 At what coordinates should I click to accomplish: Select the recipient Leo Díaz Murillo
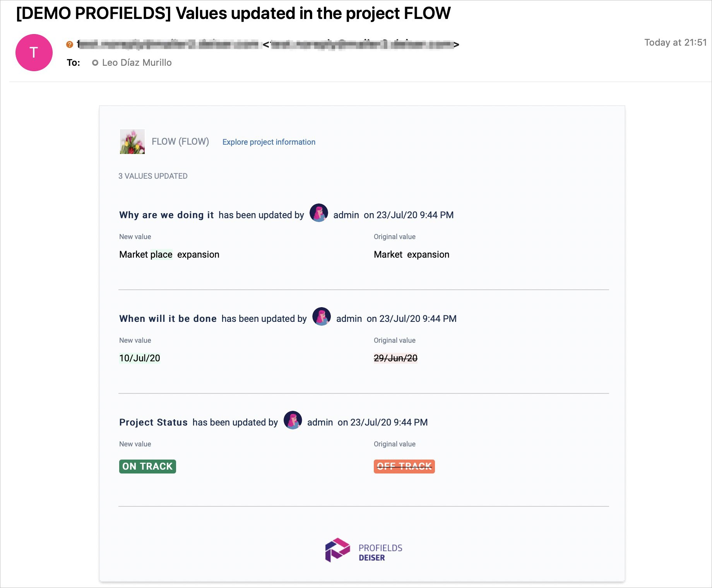pos(137,62)
